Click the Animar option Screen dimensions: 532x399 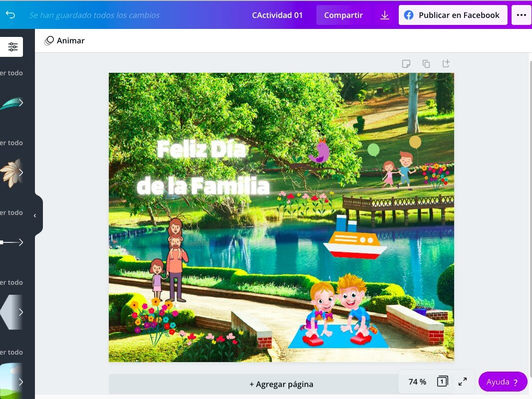click(x=64, y=41)
